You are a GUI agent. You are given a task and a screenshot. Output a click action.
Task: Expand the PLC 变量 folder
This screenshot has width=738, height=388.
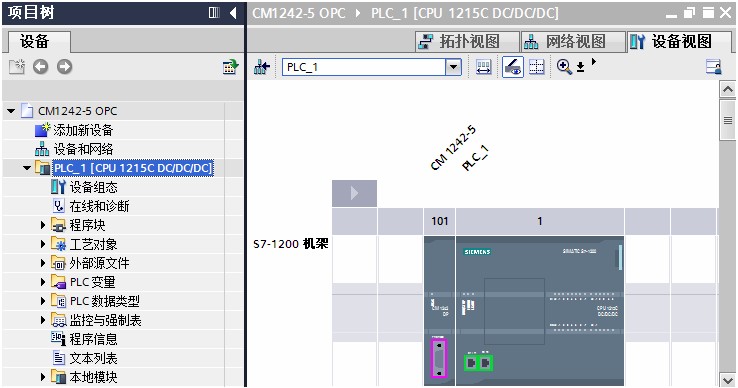[43, 282]
